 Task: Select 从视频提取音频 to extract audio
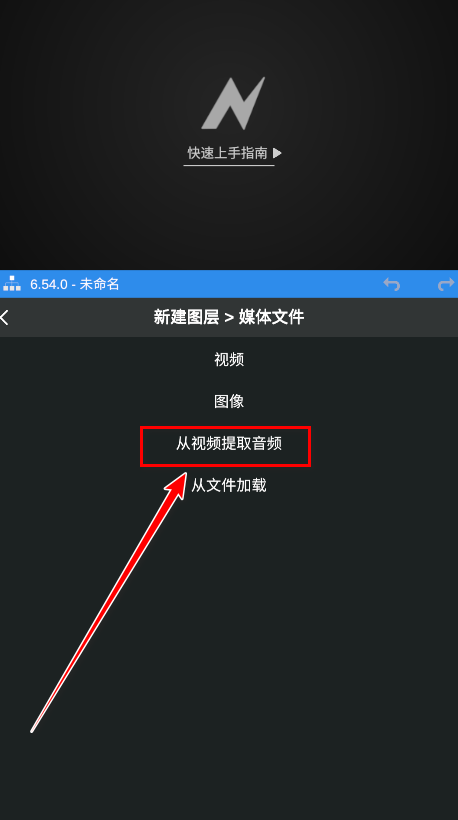229,444
